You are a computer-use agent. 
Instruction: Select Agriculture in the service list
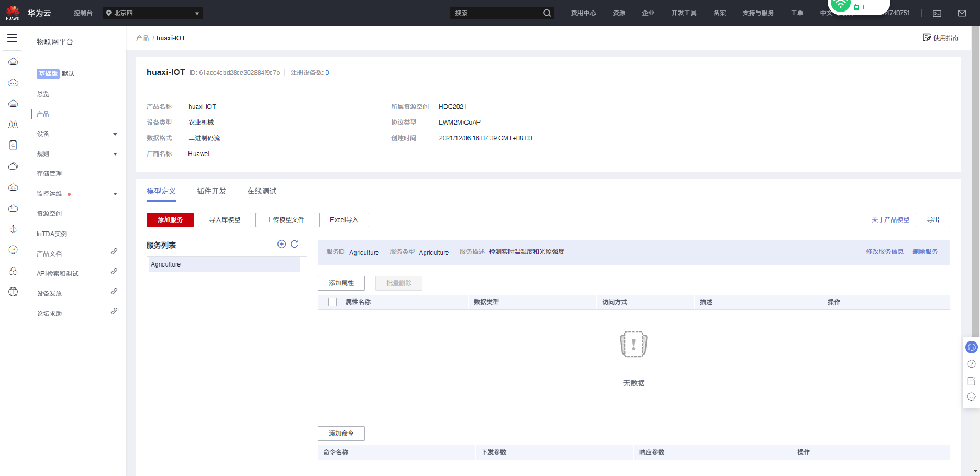click(x=225, y=264)
